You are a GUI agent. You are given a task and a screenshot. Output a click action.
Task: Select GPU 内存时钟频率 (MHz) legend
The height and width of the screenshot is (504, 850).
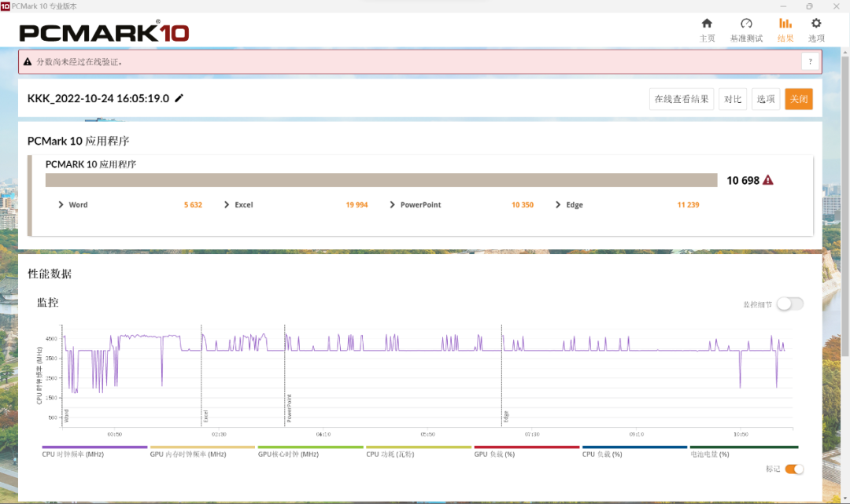[202, 451]
